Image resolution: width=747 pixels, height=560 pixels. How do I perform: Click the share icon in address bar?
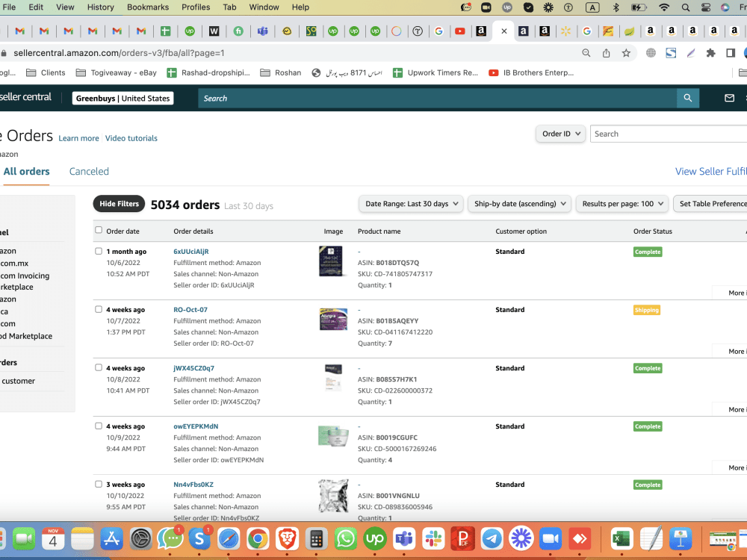pos(606,53)
